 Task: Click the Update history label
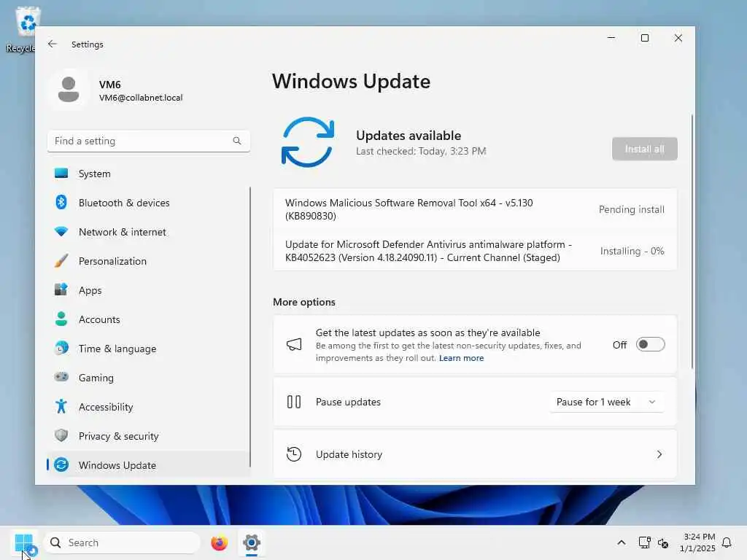click(x=349, y=454)
